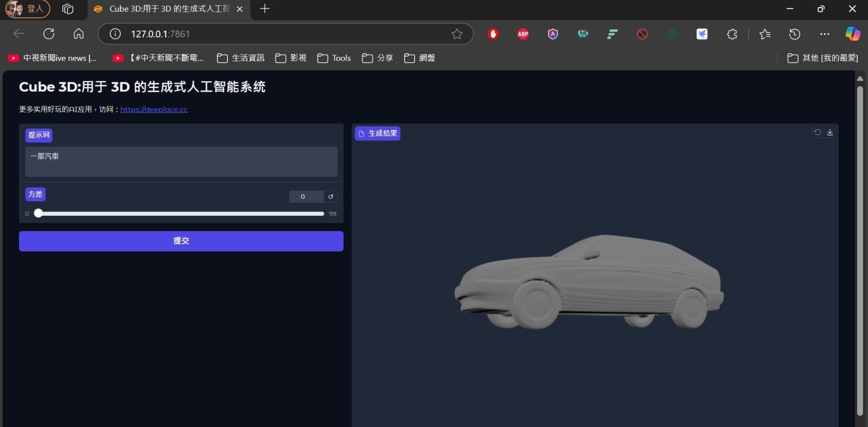Open the deepface.cc link
The image size is (868, 427).
tap(154, 109)
